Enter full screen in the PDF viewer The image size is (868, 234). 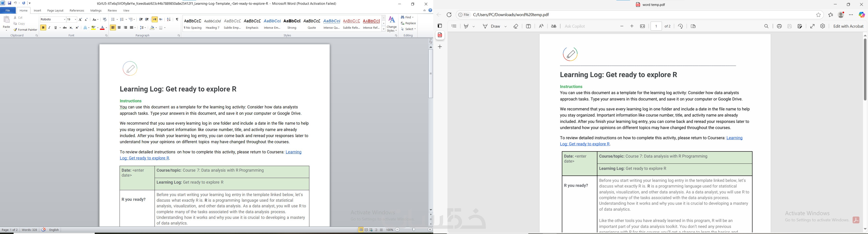812,26
